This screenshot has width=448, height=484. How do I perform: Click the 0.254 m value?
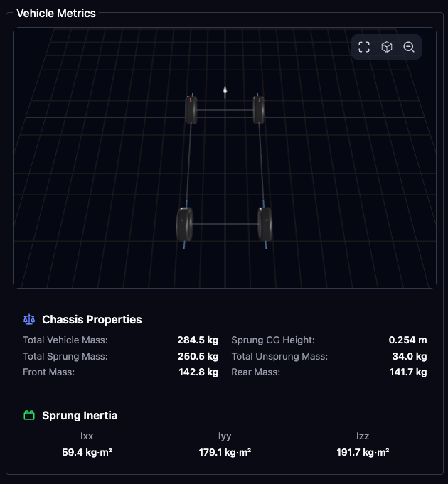pos(407,340)
